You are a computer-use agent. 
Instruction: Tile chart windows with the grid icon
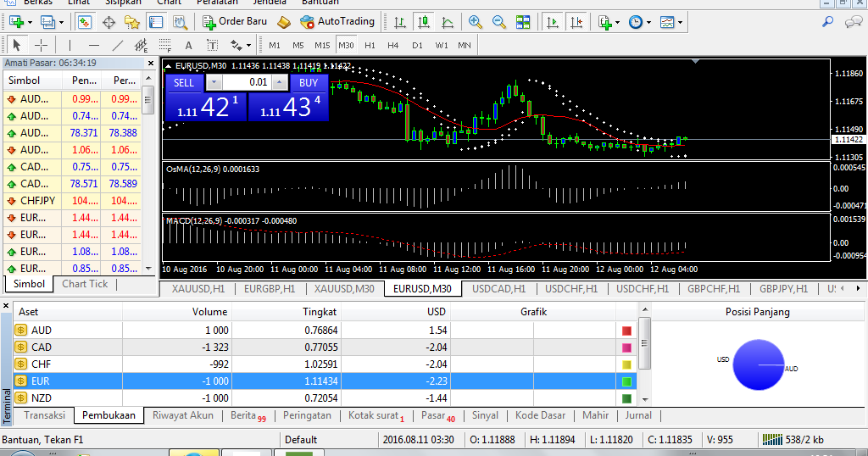click(x=522, y=22)
